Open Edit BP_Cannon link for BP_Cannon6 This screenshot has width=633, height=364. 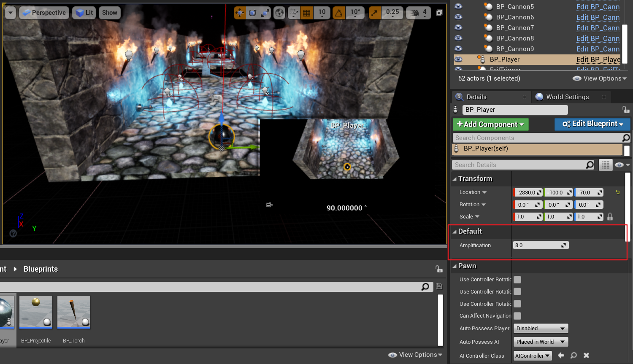point(598,17)
